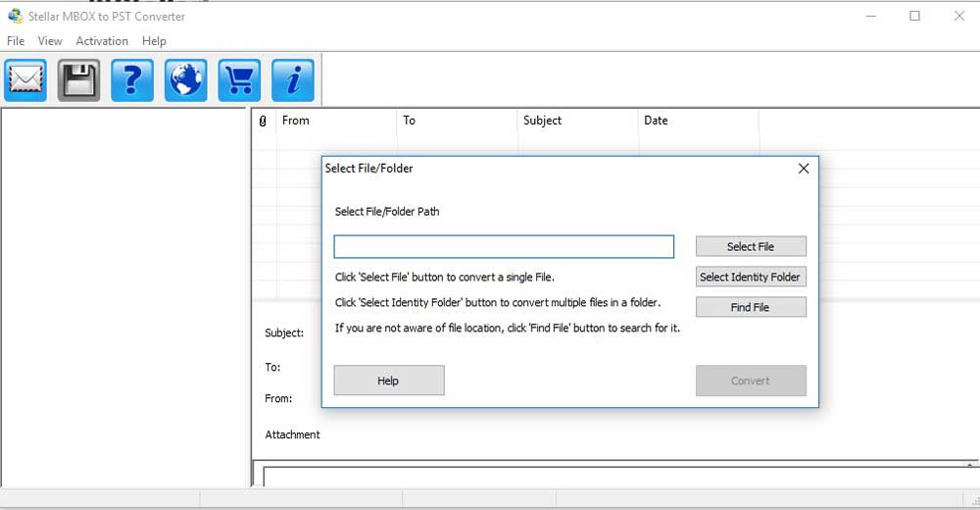Click the 'To:' label in preview pane

pos(272,367)
